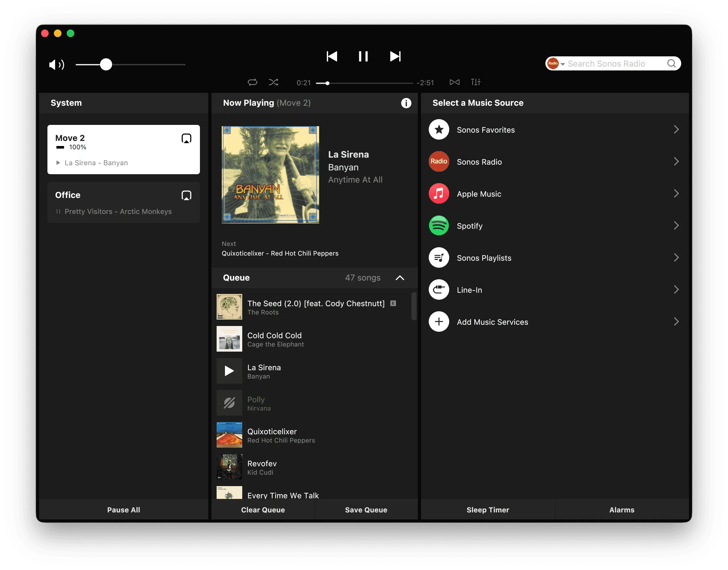Expand Apple Music chevron

coord(676,193)
